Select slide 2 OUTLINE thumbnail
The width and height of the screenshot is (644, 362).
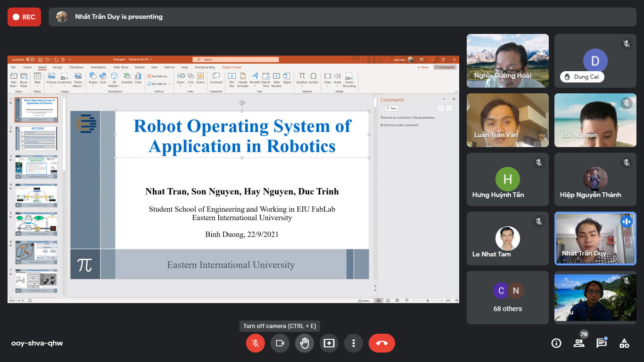coord(37,138)
